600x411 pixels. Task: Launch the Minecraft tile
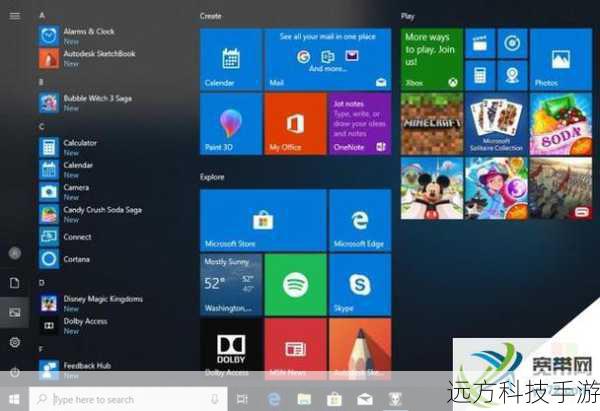432,124
